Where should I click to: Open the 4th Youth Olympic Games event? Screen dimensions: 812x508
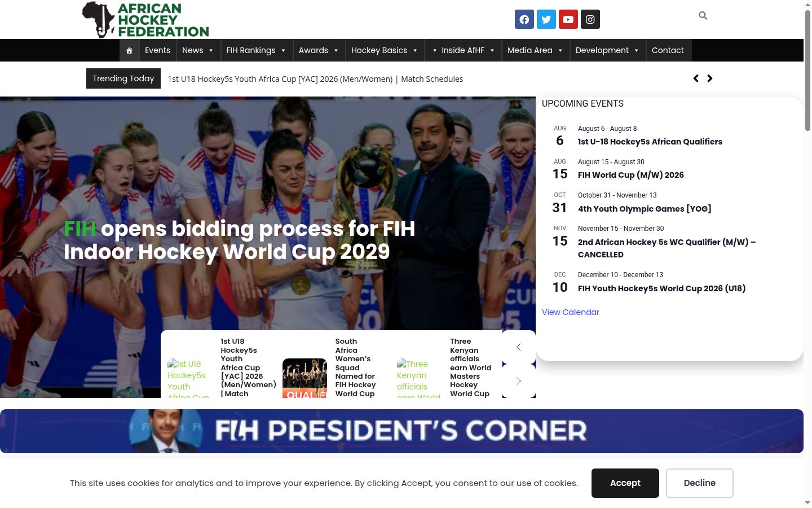pos(645,209)
